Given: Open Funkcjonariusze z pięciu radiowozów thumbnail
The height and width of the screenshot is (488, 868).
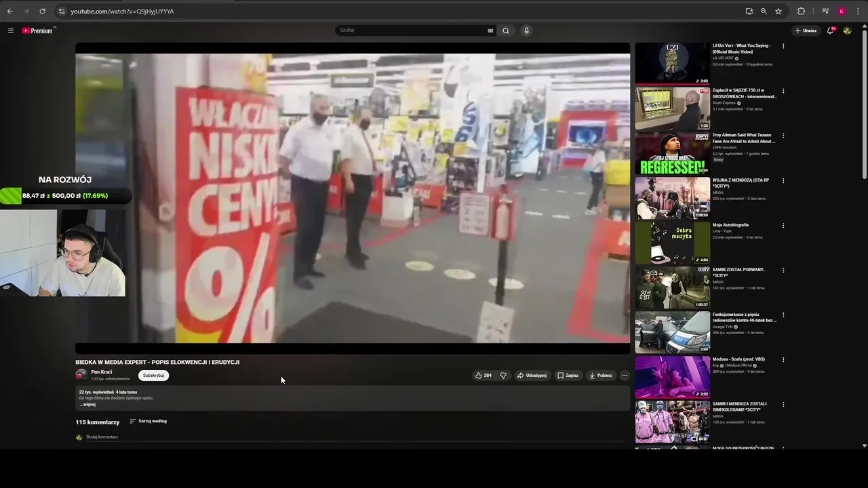Looking at the screenshot, I should click(672, 332).
